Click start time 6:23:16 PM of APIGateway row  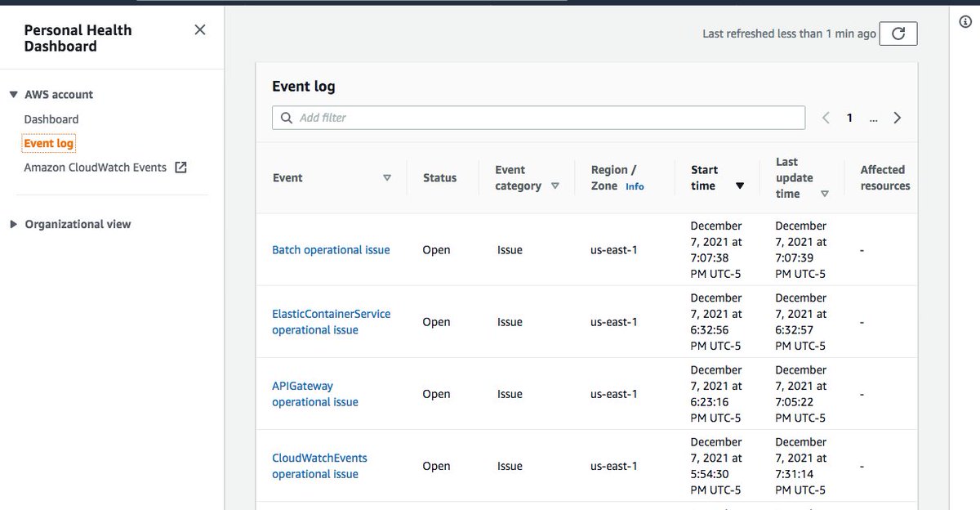(x=716, y=394)
